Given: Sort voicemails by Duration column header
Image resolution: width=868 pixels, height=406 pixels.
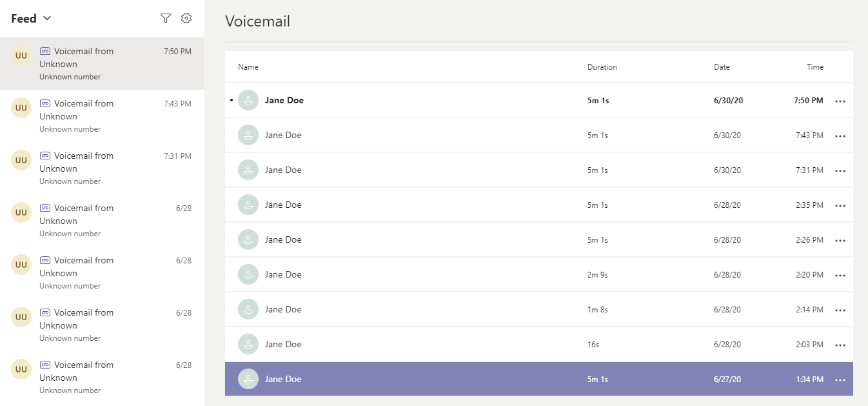Looking at the screenshot, I should (602, 67).
